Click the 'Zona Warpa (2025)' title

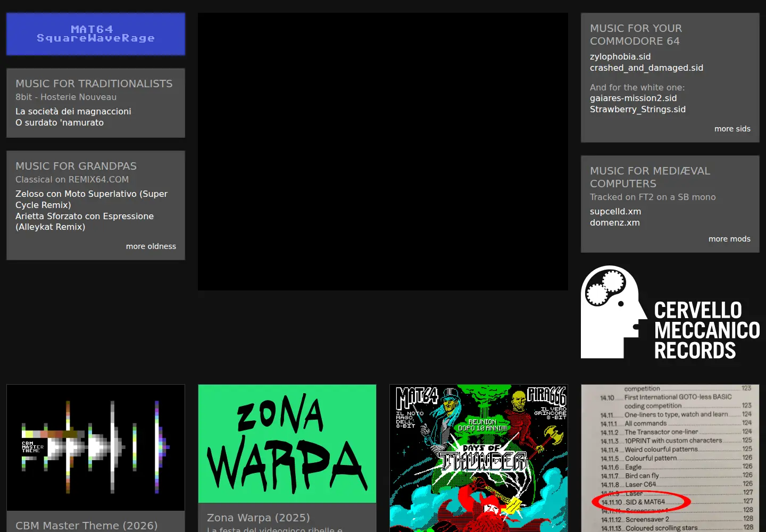click(x=259, y=518)
